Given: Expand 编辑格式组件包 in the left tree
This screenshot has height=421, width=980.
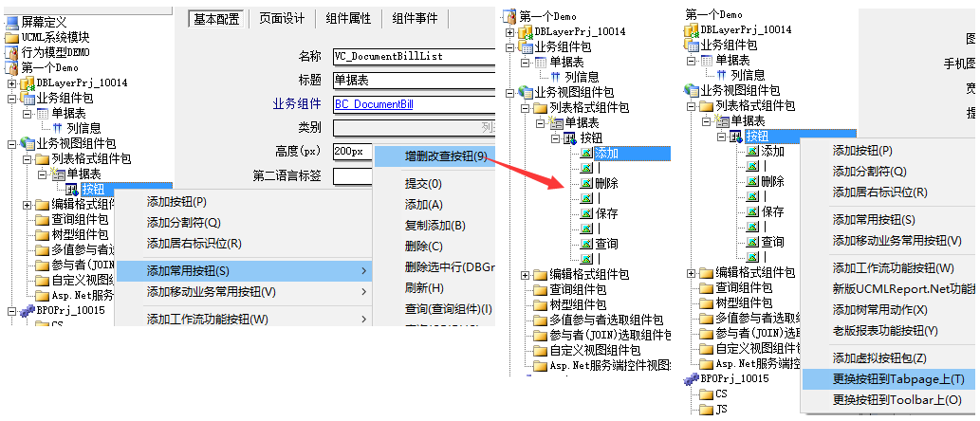Looking at the screenshot, I should click(27, 204).
